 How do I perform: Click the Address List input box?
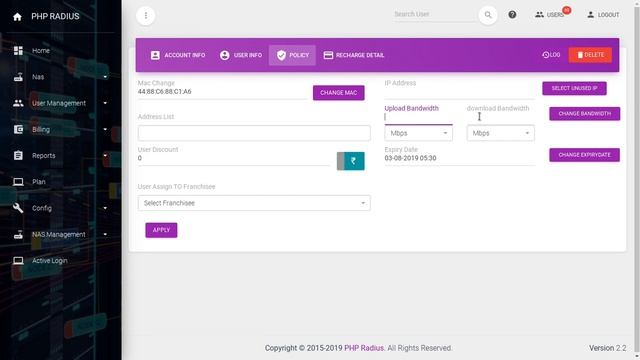pos(254,133)
